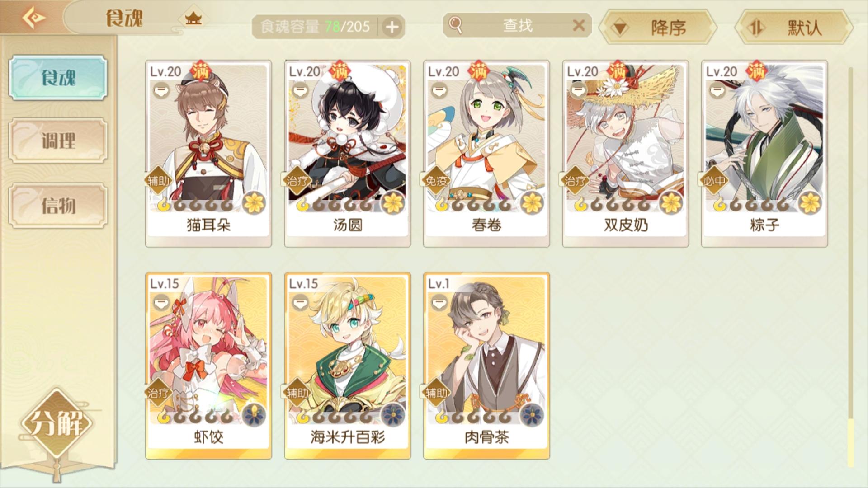868x488 pixels.
Task: Click the 分解 decompose button
Action: (x=57, y=423)
